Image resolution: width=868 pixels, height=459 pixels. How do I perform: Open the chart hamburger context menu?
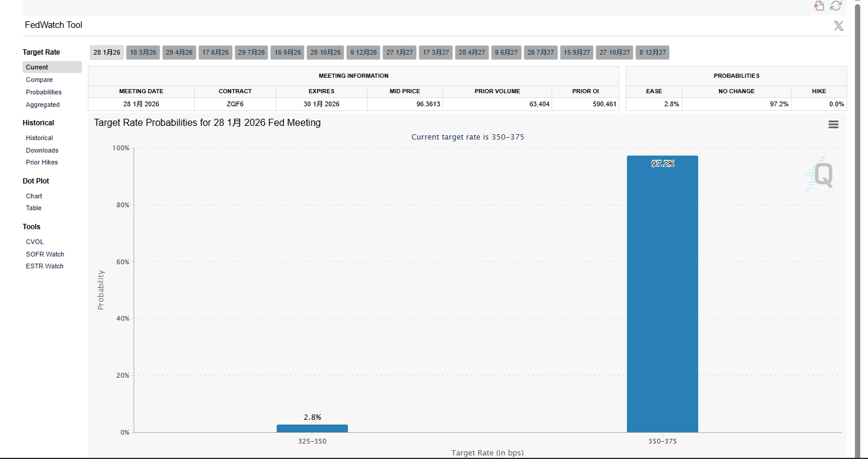(x=834, y=124)
